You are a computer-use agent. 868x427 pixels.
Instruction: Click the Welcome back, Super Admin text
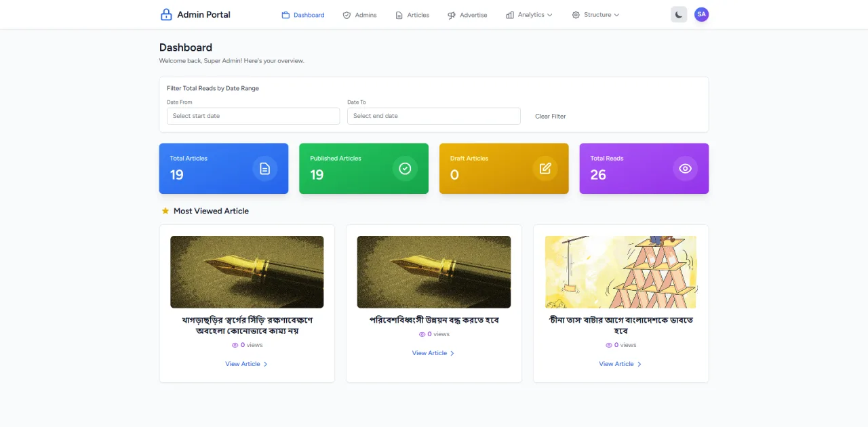(x=232, y=61)
